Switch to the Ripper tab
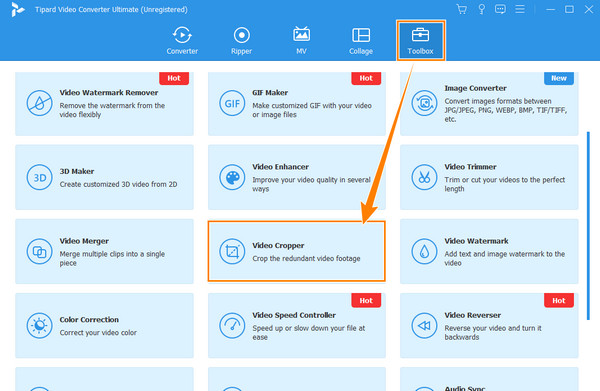The height and width of the screenshot is (391, 600). 241,41
